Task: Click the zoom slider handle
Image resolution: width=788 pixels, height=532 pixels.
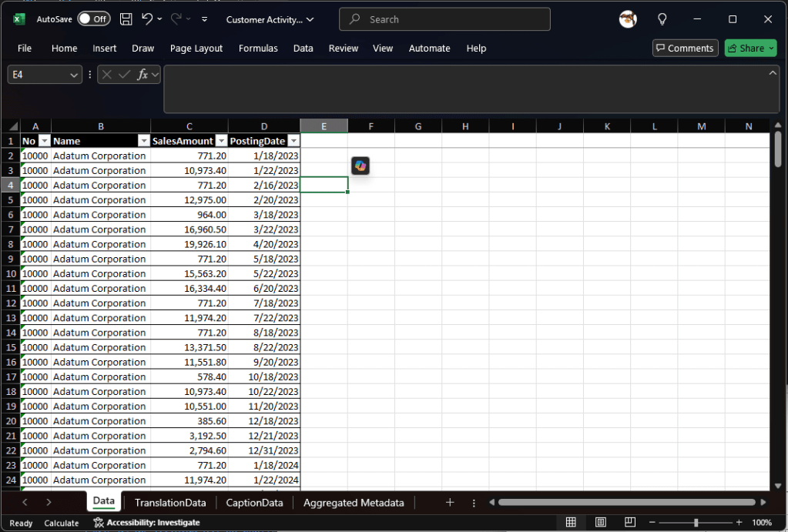Action: coord(696,523)
